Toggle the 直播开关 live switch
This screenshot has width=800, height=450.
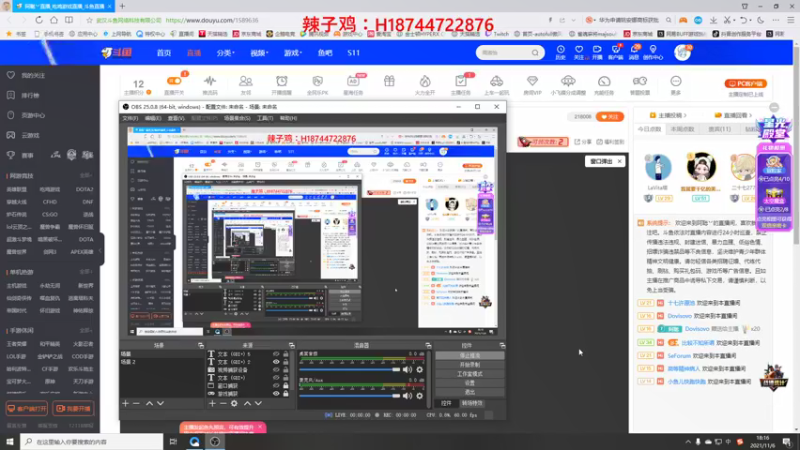pyautogui.click(x=174, y=81)
